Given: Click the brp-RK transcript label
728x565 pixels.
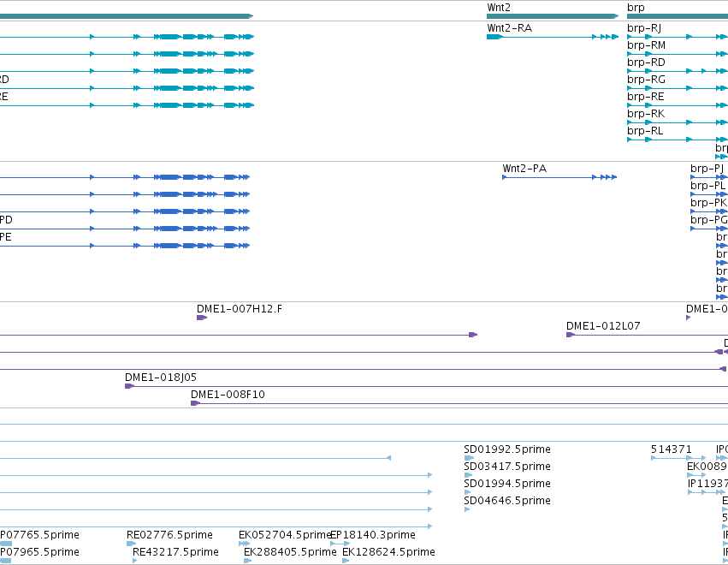Looking at the screenshot, I should pos(646,114).
